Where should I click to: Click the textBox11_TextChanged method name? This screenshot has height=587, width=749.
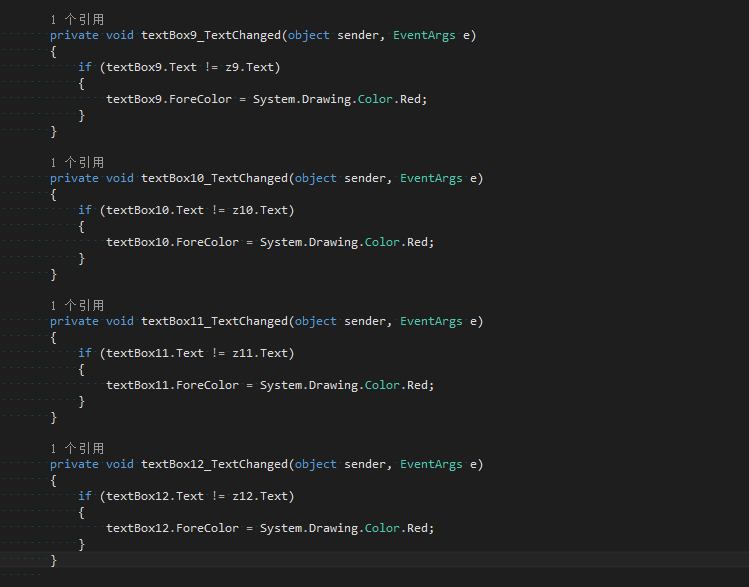[214, 321]
